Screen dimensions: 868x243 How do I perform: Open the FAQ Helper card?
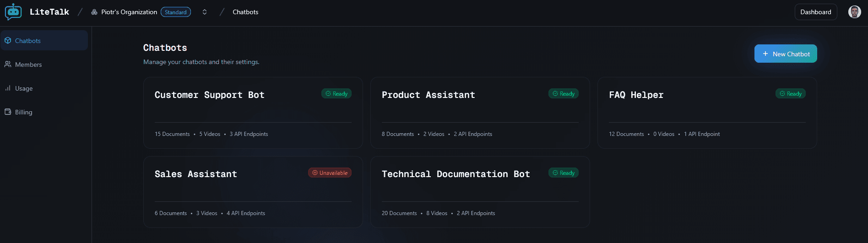click(x=707, y=113)
